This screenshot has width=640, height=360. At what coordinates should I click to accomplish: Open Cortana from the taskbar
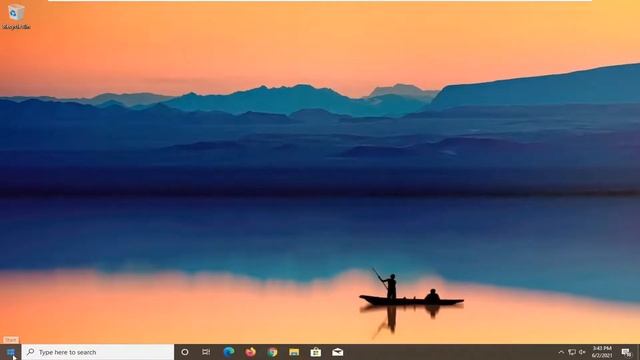(x=184, y=352)
